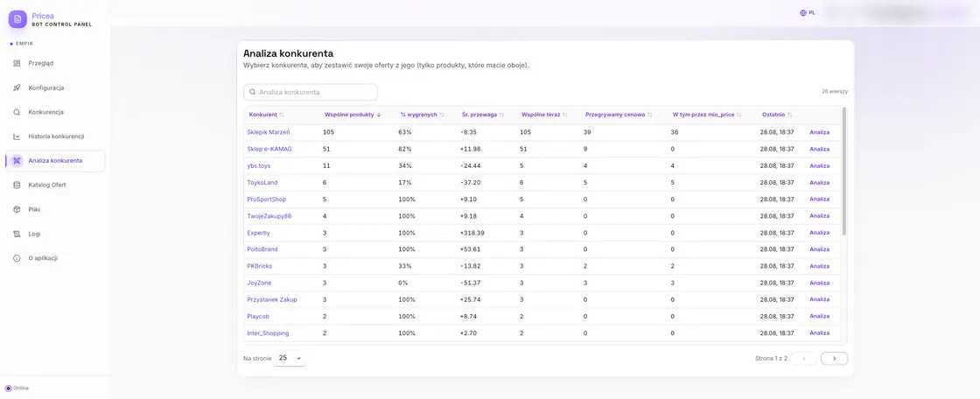Click the Logi sidebar icon

[x=17, y=234]
